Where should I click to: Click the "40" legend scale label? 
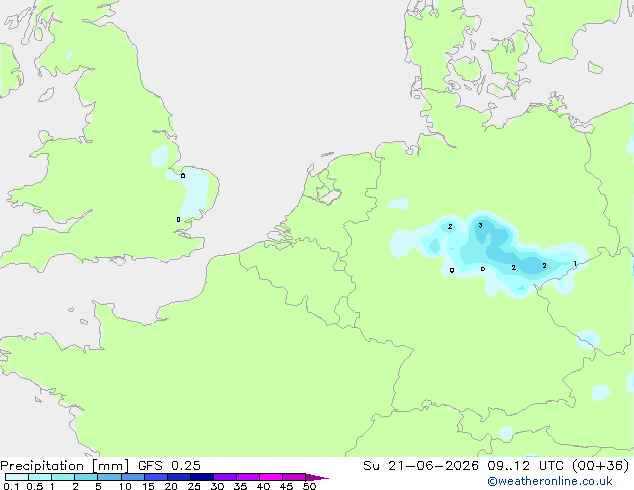coord(263,486)
